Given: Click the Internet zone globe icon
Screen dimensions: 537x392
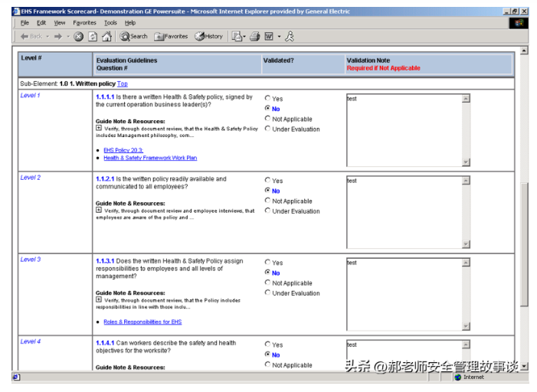Looking at the screenshot, I should point(458,377).
